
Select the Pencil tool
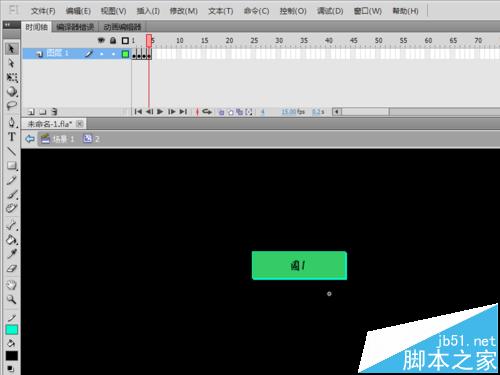12,180
